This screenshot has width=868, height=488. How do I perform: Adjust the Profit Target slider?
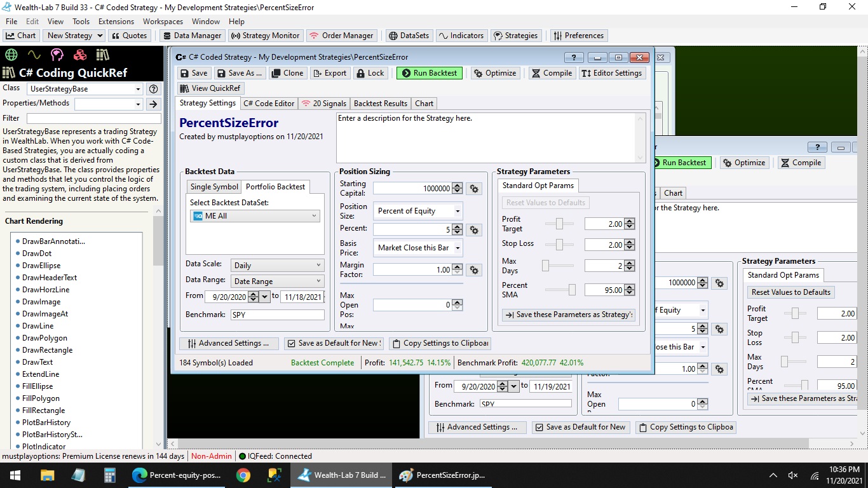pyautogui.click(x=560, y=224)
